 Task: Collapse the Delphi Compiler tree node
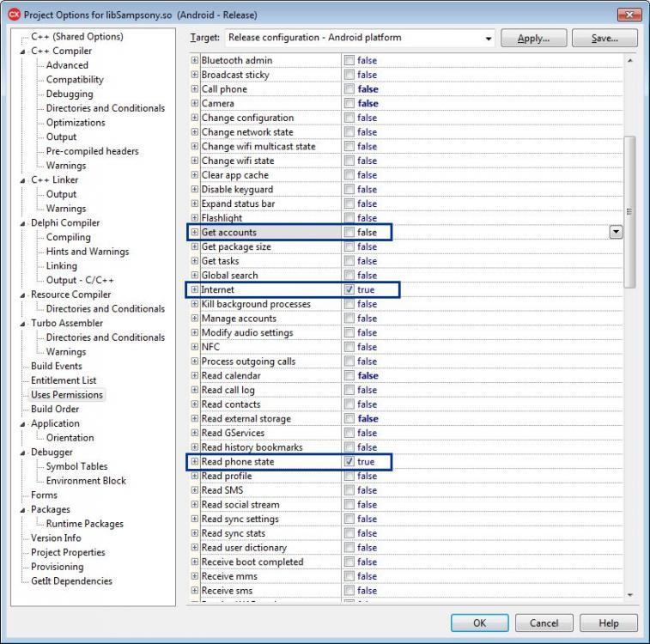23,224
